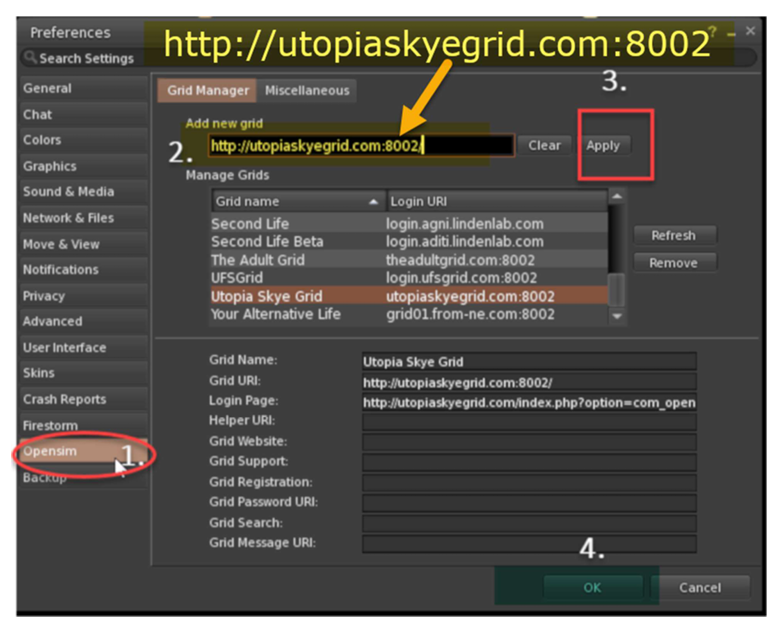This screenshot has height=619, width=774.
Task: Click the Apply button
Action: [x=603, y=146]
